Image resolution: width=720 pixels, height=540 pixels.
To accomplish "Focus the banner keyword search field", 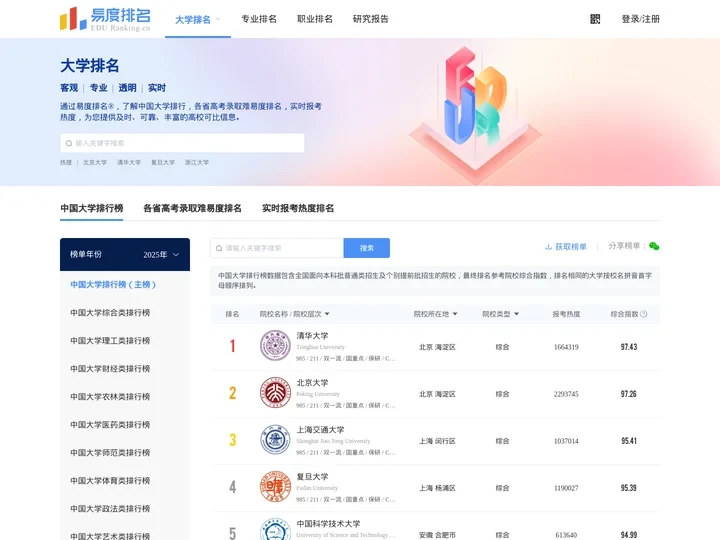I will (182, 143).
